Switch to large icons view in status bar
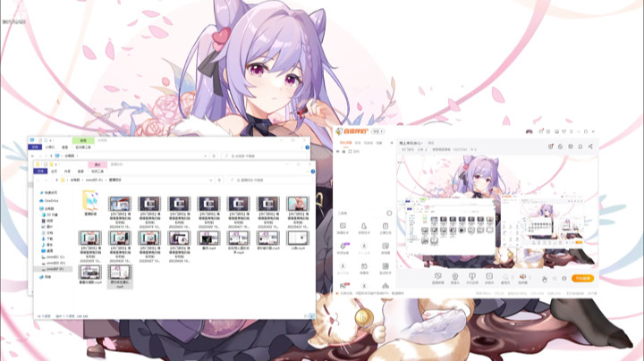The image size is (644, 361). tap(311, 316)
